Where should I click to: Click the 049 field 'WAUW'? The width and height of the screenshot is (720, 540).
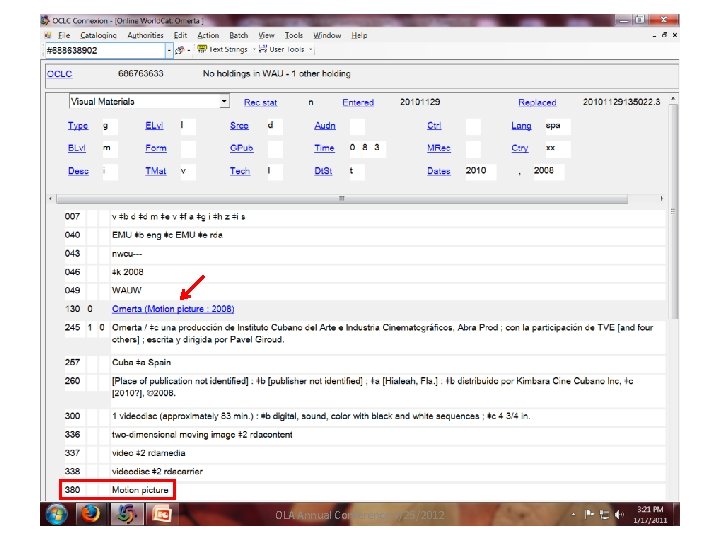[x=127, y=290]
